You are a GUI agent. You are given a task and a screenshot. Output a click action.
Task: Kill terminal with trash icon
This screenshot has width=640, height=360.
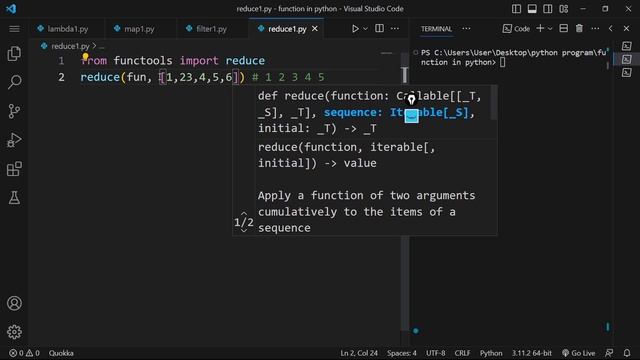tap(579, 28)
